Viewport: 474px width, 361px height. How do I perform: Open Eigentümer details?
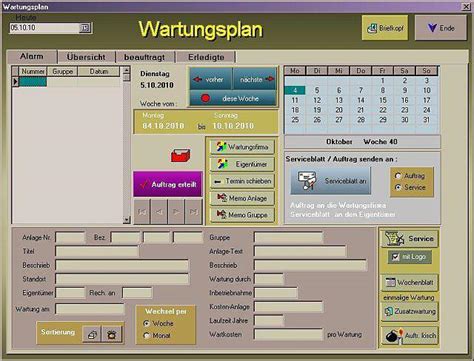(x=242, y=164)
